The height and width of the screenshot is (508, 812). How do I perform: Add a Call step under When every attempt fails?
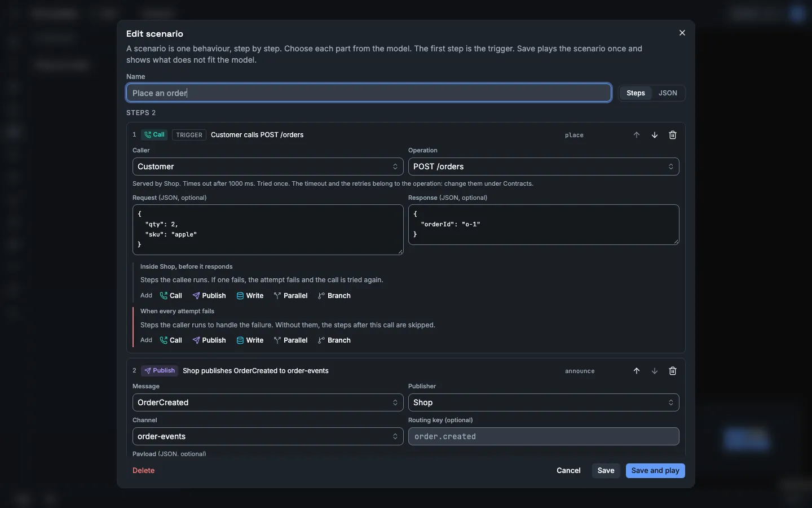[171, 340]
